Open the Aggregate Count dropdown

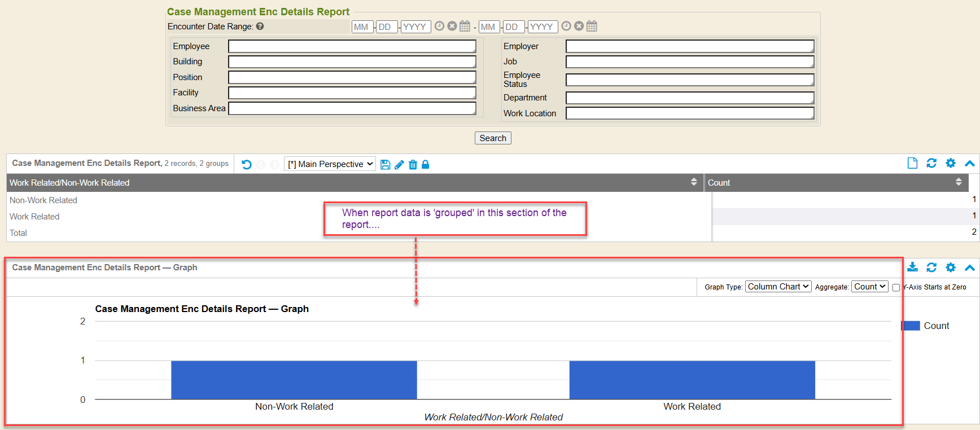[x=869, y=287]
